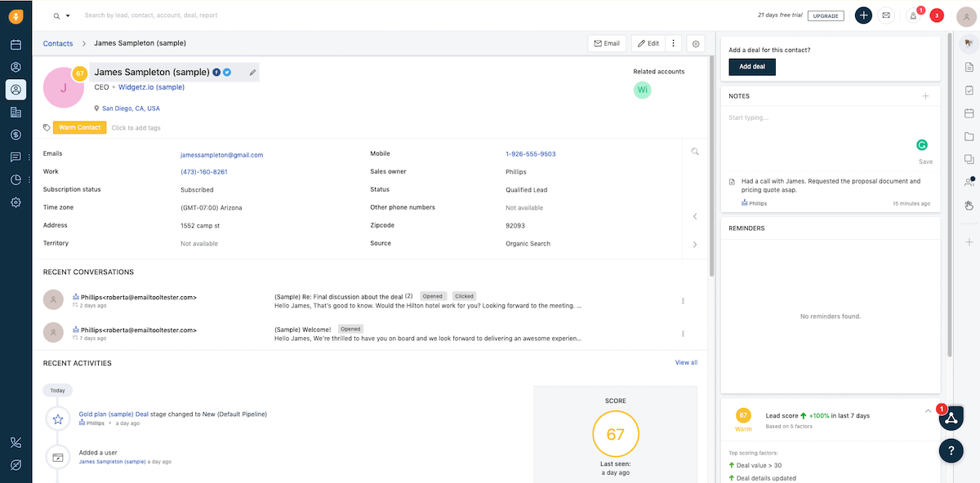
Task: Open the contact settings gear icon
Action: pos(696,43)
